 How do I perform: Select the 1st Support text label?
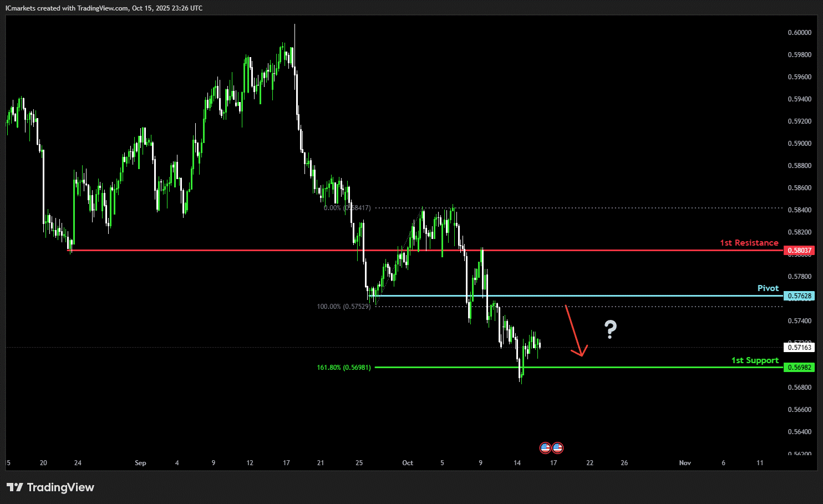(754, 360)
